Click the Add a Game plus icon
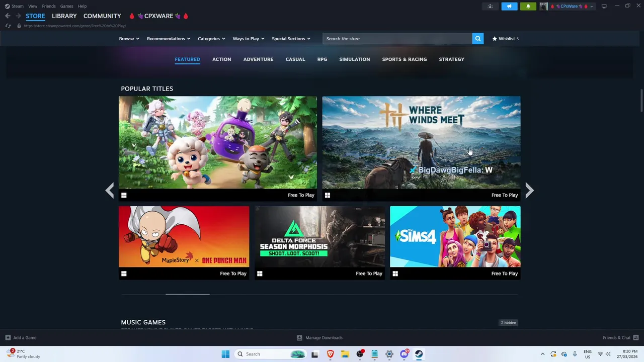This screenshot has height=362, width=644. click(8, 338)
